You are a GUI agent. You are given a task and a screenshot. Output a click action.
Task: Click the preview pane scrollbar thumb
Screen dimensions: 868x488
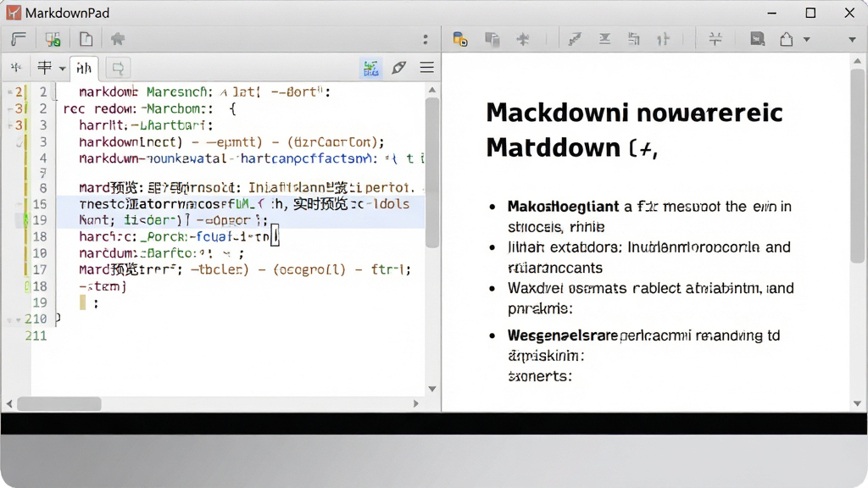858,166
